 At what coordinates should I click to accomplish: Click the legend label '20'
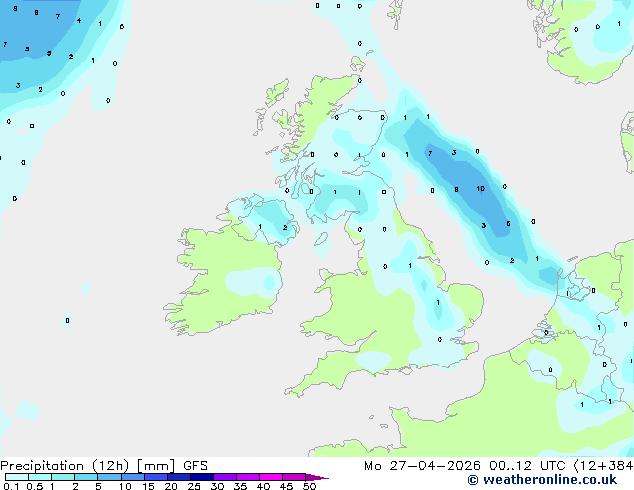[x=171, y=486]
